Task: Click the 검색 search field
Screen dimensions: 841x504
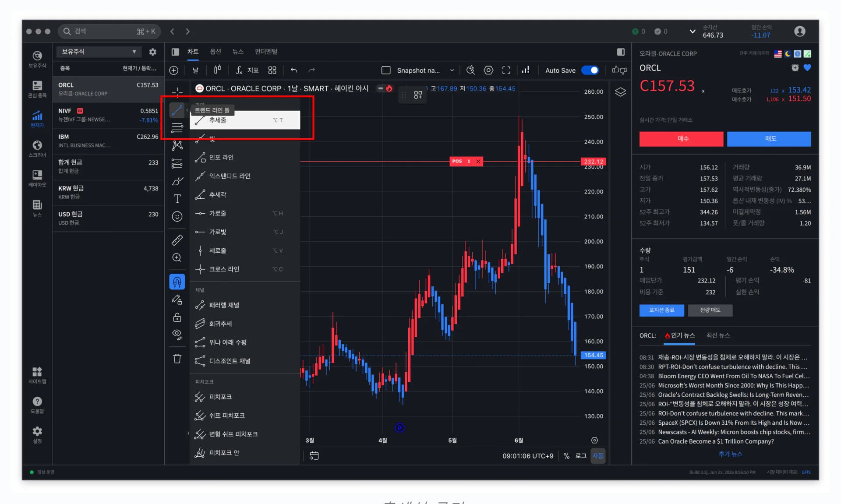Action: 110,32
